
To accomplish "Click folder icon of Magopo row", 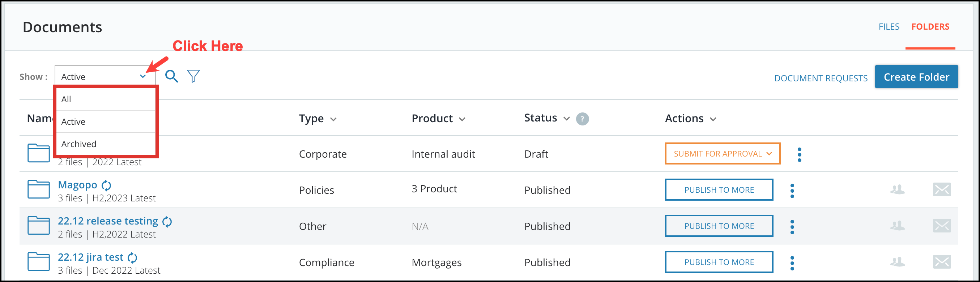I will [38, 189].
